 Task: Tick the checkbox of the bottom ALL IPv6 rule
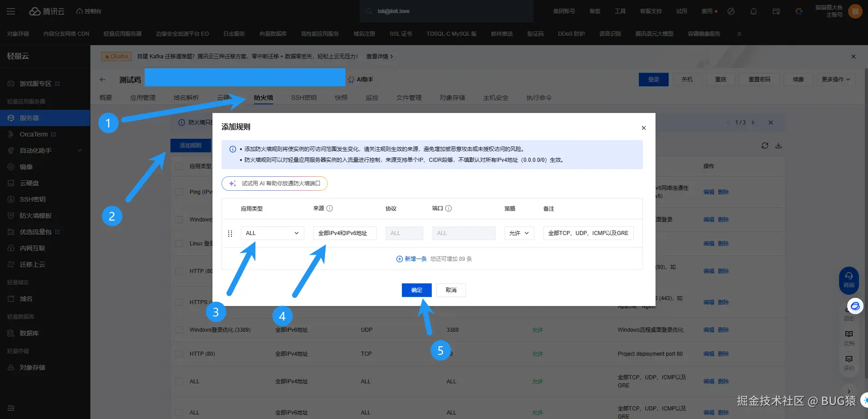(179, 412)
